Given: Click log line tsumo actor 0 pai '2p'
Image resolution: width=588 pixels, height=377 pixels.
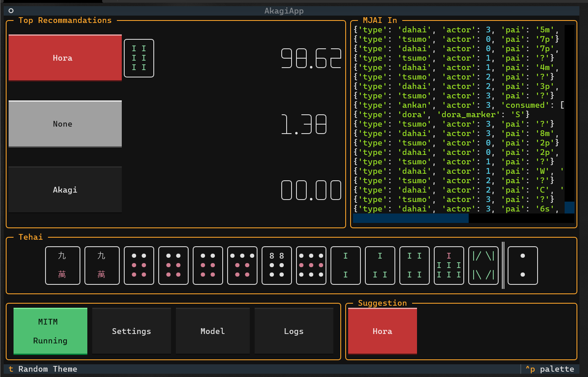Looking at the screenshot, I should point(456,143).
